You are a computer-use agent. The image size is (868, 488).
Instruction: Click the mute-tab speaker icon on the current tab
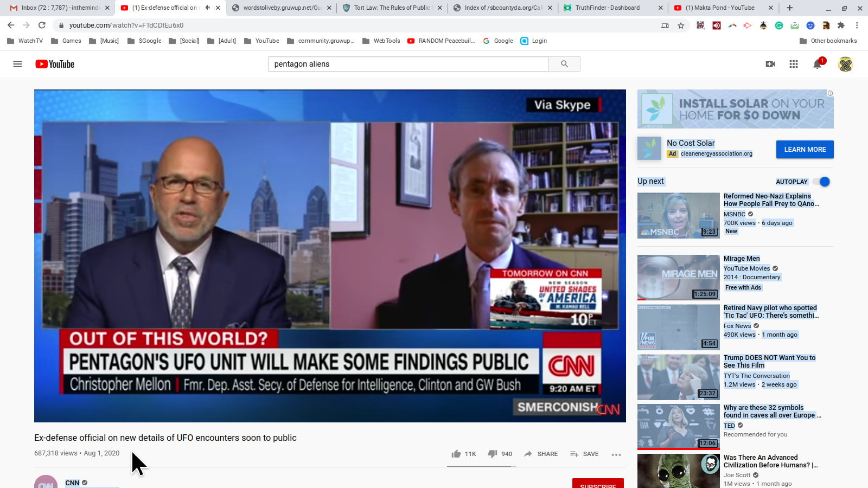(207, 8)
